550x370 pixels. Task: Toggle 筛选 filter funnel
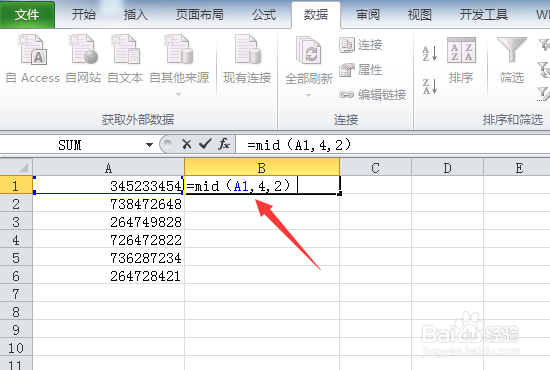pyautogui.click(x=512, y=60)
